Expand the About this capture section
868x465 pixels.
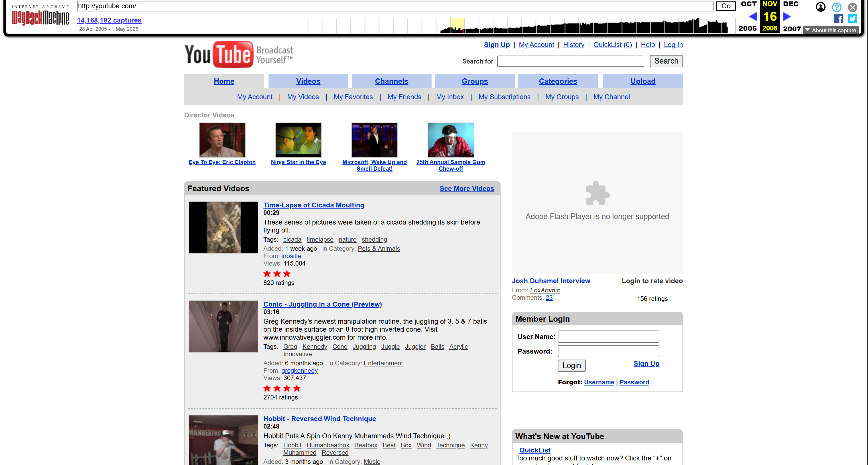831,30
